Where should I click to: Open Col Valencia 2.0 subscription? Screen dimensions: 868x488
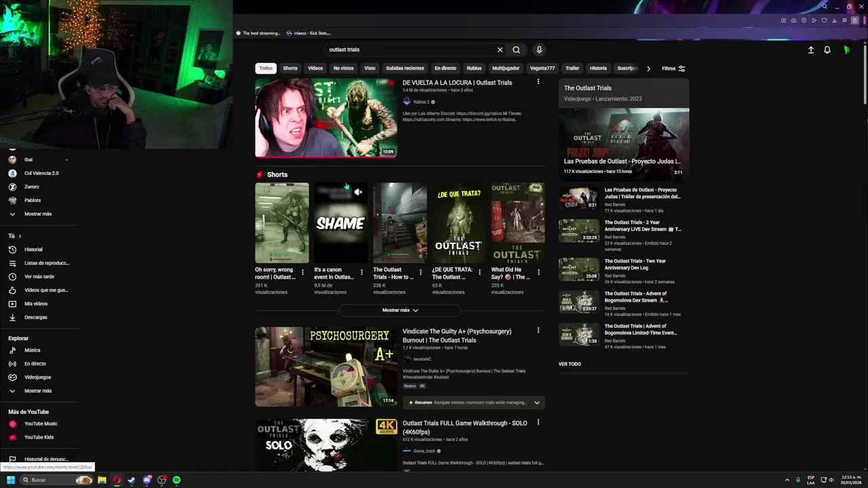click(41, 174)
